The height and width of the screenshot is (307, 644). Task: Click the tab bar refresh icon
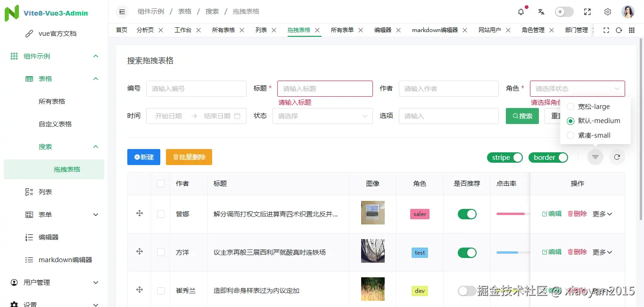click(619, 30)
